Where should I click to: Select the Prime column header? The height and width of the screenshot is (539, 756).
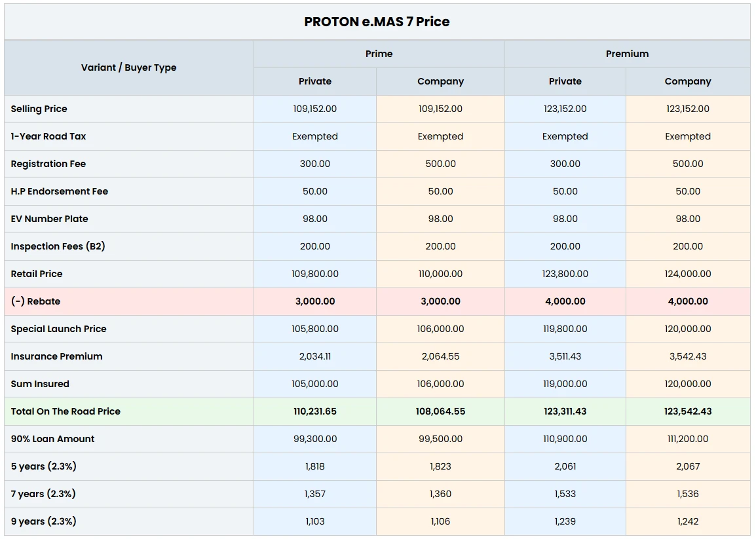[379, 54]
